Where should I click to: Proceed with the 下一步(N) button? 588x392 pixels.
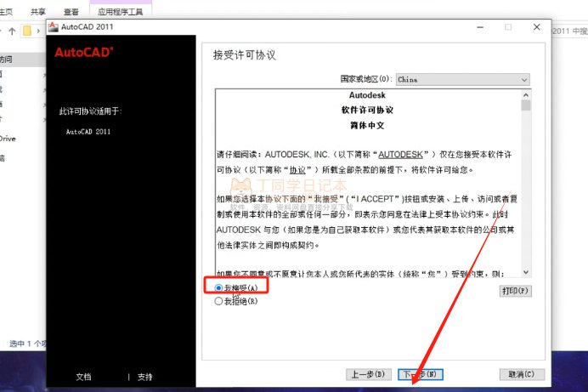click(x=421, y=374)
